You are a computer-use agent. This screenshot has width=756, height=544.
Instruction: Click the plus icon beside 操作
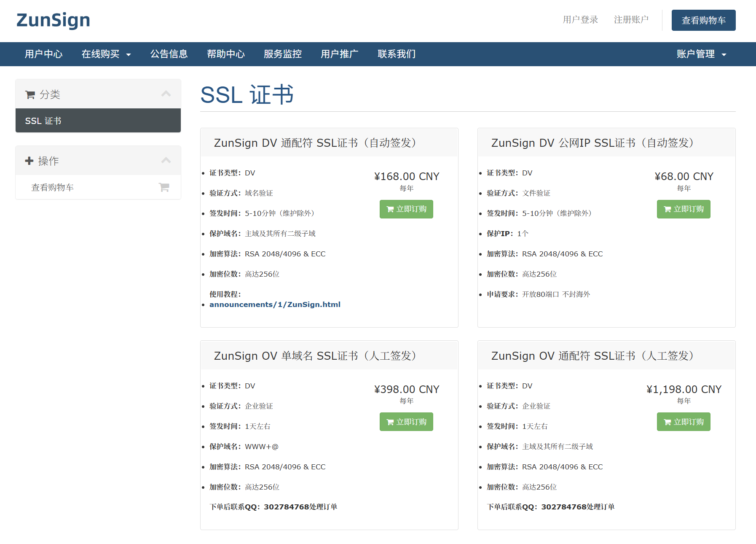[29, 161]
